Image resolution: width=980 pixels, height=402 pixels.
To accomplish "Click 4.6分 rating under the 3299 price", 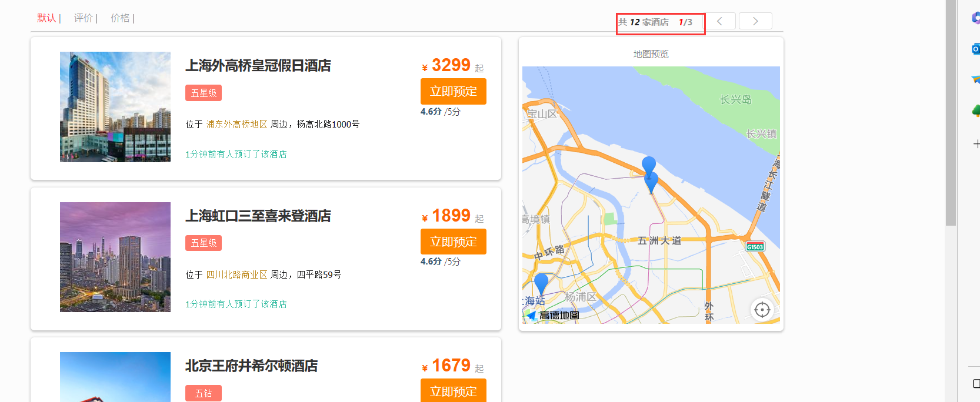I will [431, 111].
